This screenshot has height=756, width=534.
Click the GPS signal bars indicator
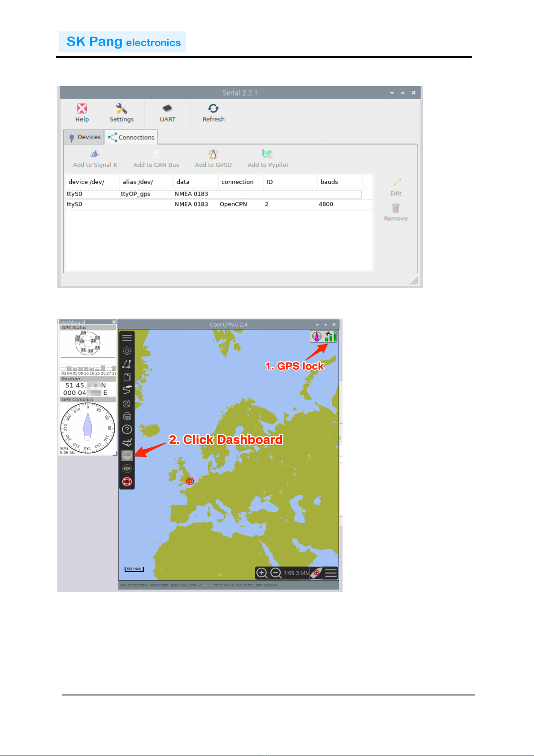331,336
